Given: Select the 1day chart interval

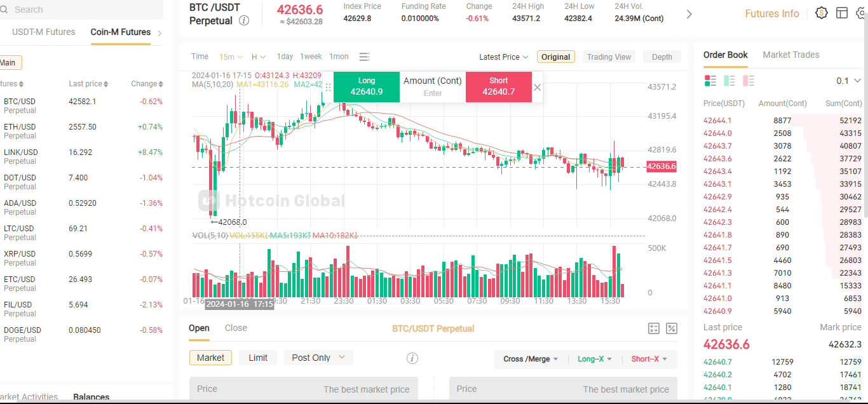Looking at the screenshot, I should coord(285,57).
